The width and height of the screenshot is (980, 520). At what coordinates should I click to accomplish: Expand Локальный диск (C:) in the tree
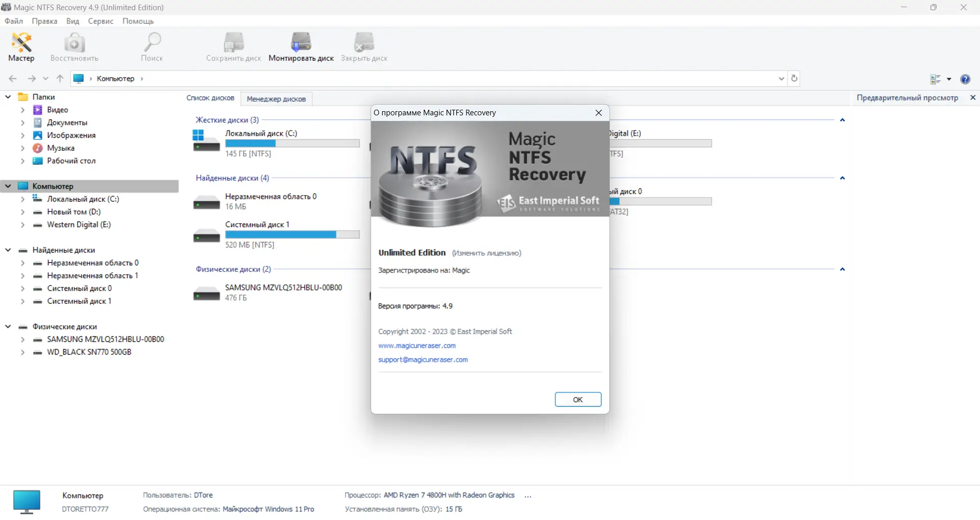point(22,199)
